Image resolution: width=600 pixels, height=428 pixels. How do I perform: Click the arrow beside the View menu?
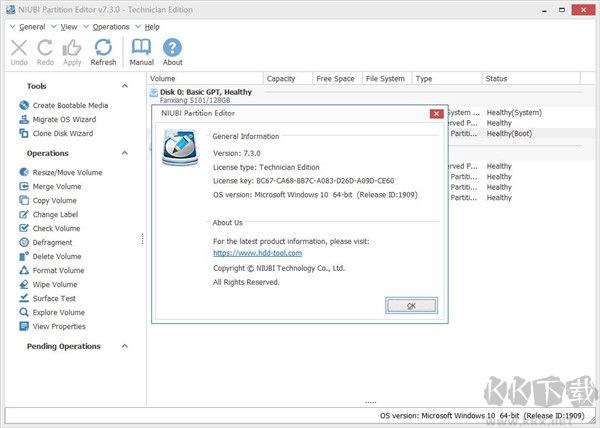pos(54,26)
